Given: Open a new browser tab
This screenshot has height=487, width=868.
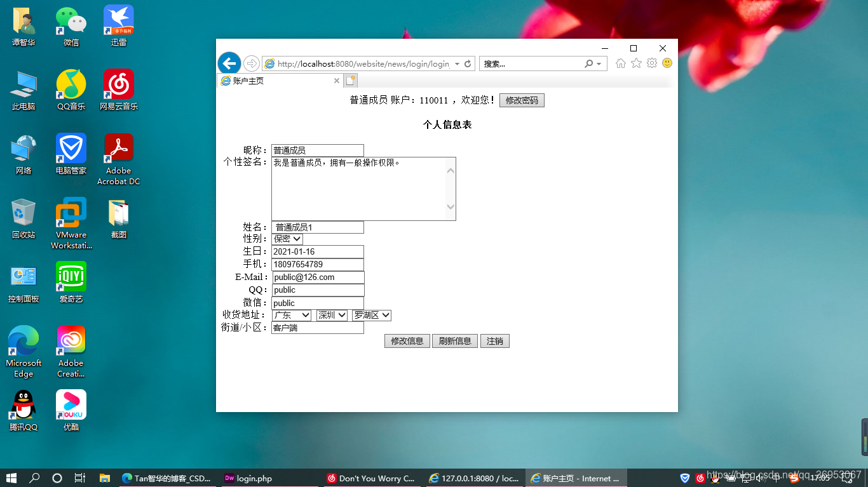Looking at the screenshot, I should (x=351, y=81).
